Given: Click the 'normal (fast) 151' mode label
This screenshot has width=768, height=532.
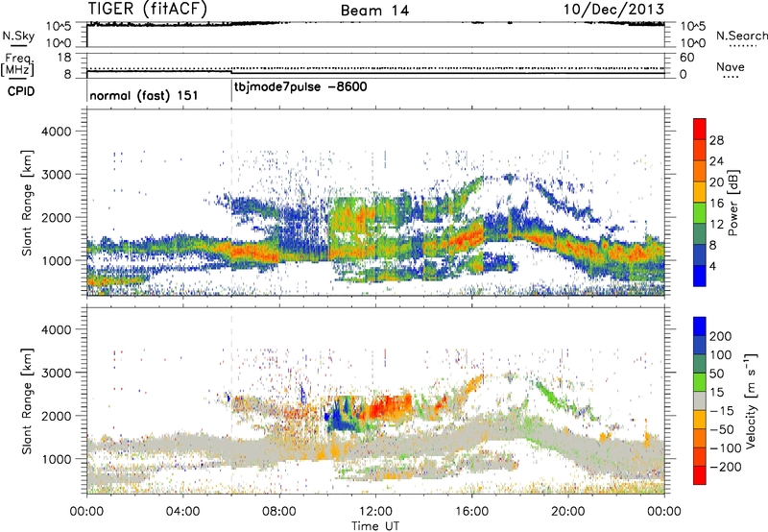Looking at the screenshot, I should 144,95.
